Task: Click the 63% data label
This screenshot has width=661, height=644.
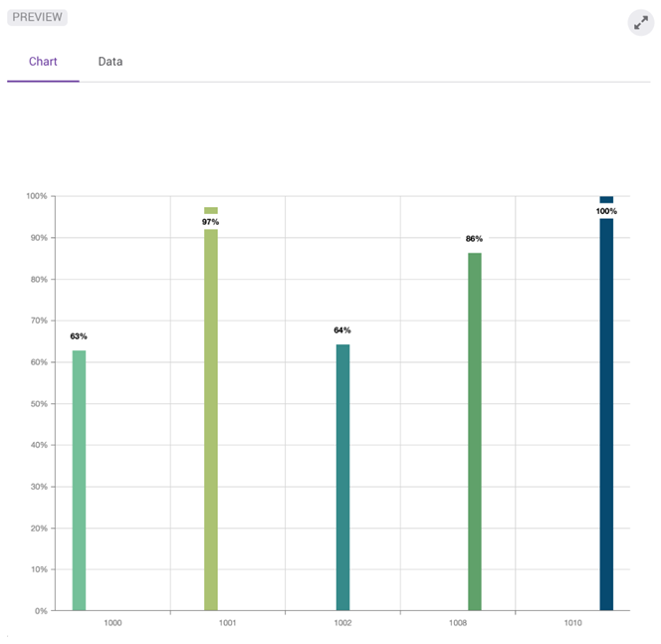Action: click(79, 336)
